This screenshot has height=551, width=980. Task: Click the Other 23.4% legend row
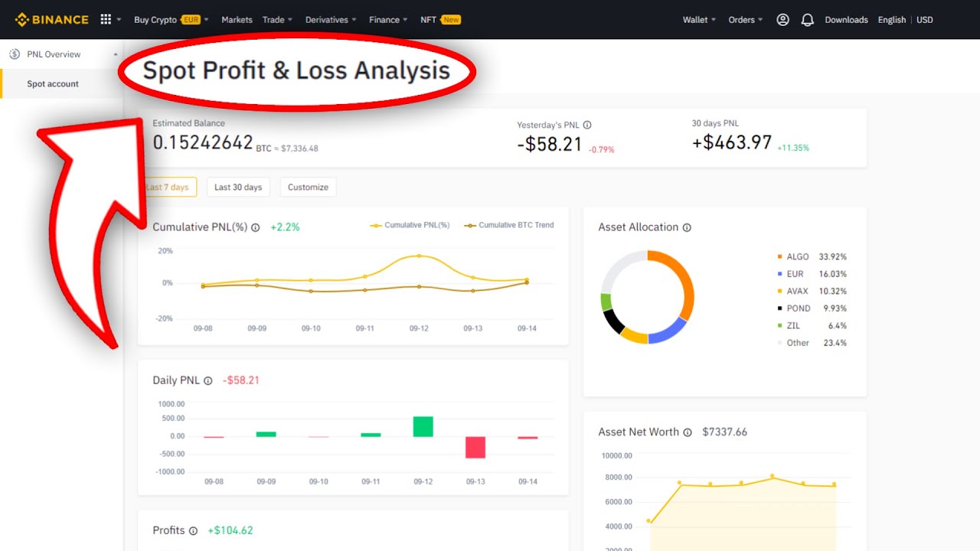pyautogui.click(x=812, y=343)
